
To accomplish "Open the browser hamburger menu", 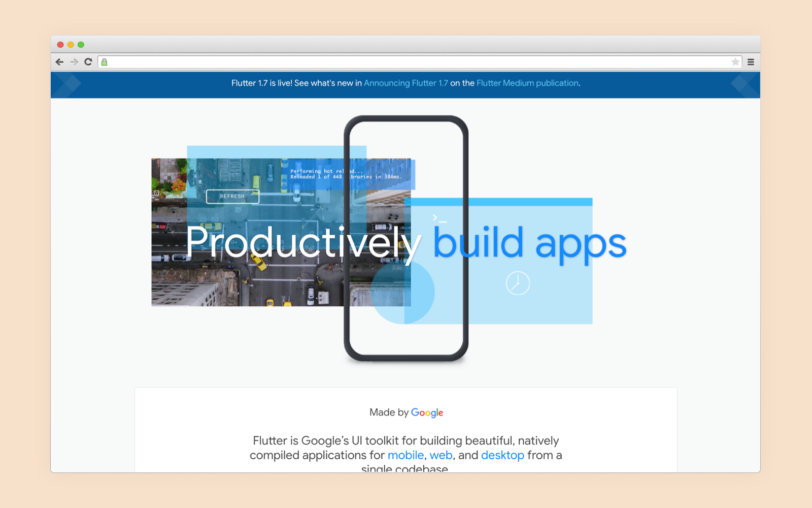I will click(x=751, y=62).
